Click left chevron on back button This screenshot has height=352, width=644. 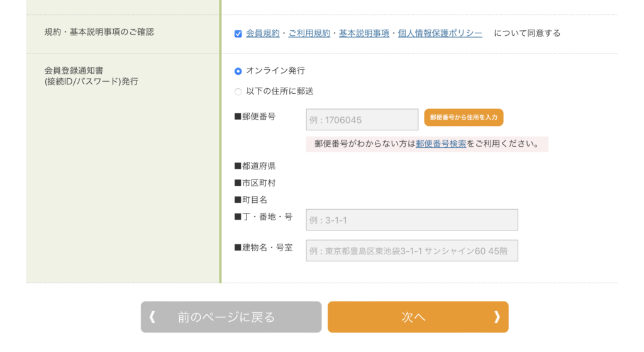point(152,317)
